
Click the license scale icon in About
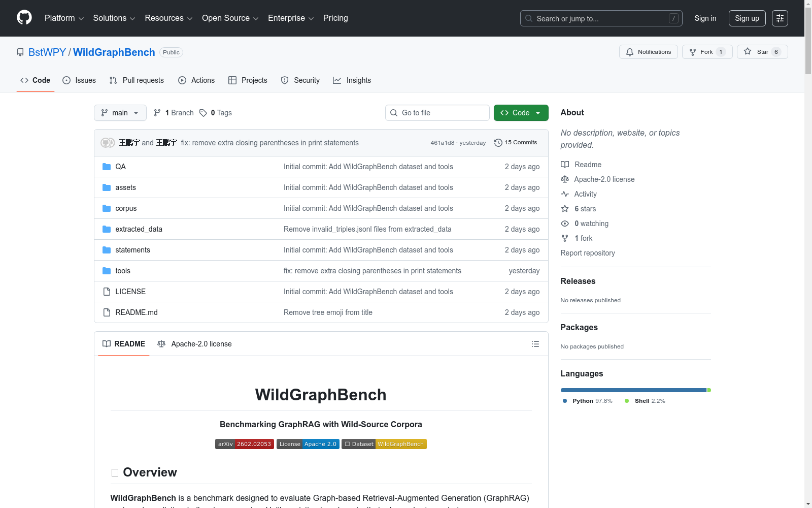pyautogui.click(x=565, y=179)
